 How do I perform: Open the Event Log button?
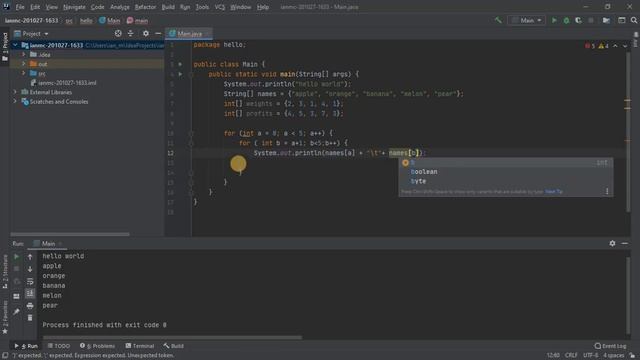(x=610, y=346)
